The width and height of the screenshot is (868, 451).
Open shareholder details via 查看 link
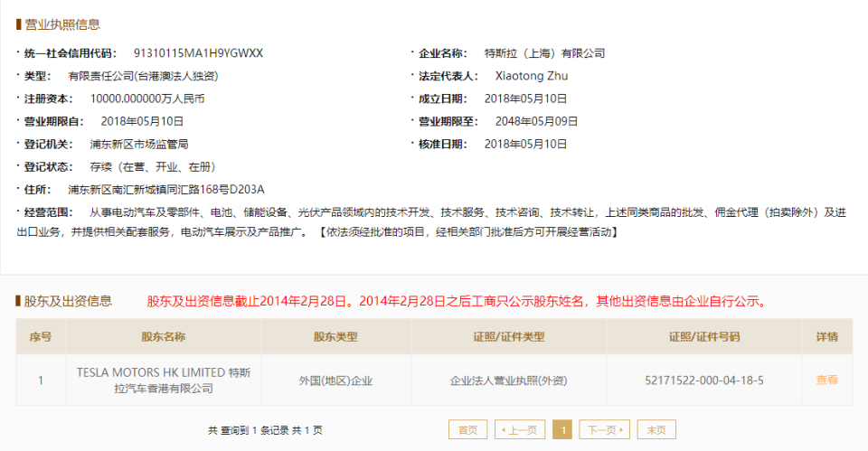(826, 381)
